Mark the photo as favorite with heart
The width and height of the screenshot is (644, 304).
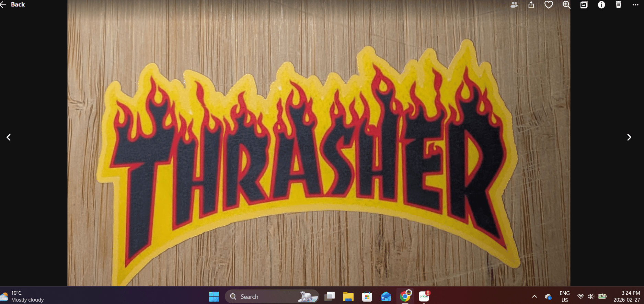(x=549, y=5)
